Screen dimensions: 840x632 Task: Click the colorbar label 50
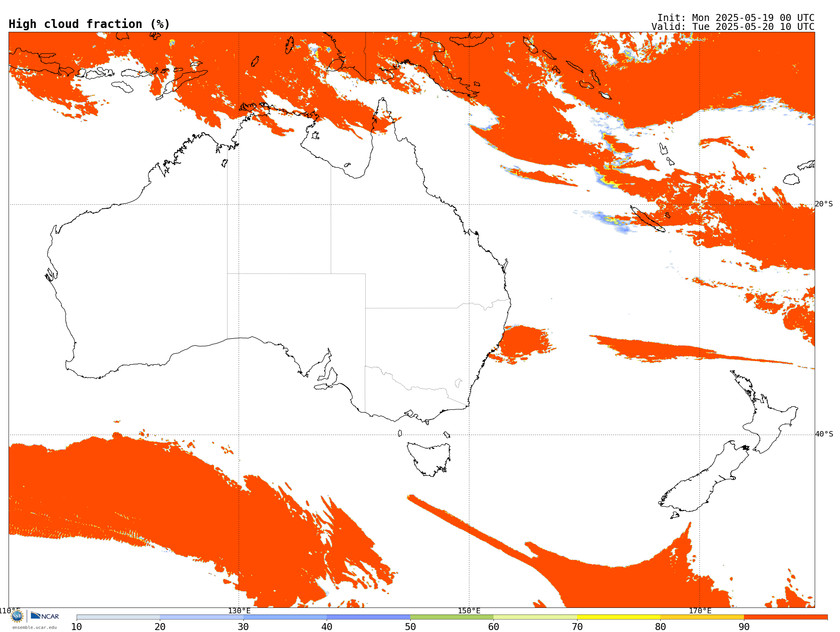coord(410,627)
